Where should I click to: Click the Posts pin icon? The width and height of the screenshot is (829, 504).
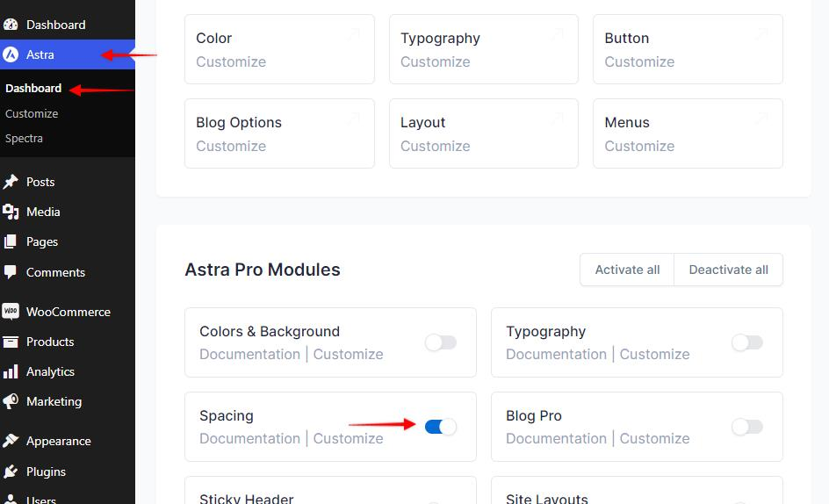(x=11, y=182)
